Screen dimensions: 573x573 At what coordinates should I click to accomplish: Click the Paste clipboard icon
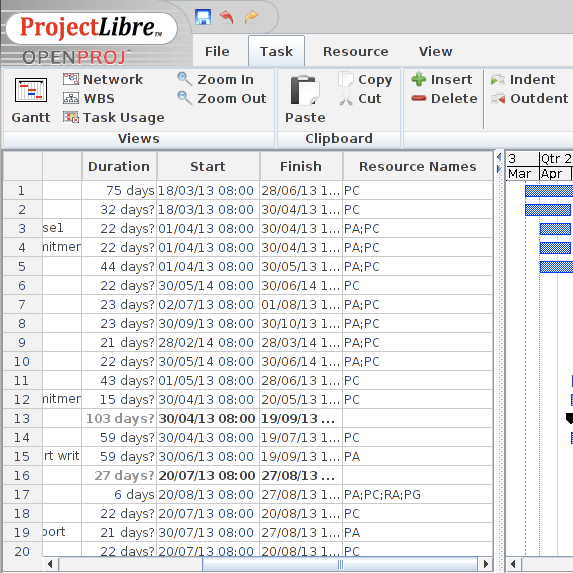[305, 91]
